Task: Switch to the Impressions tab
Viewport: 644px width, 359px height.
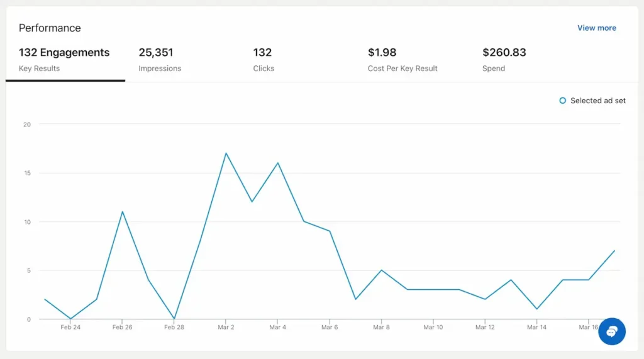Action: click(160, 60)
